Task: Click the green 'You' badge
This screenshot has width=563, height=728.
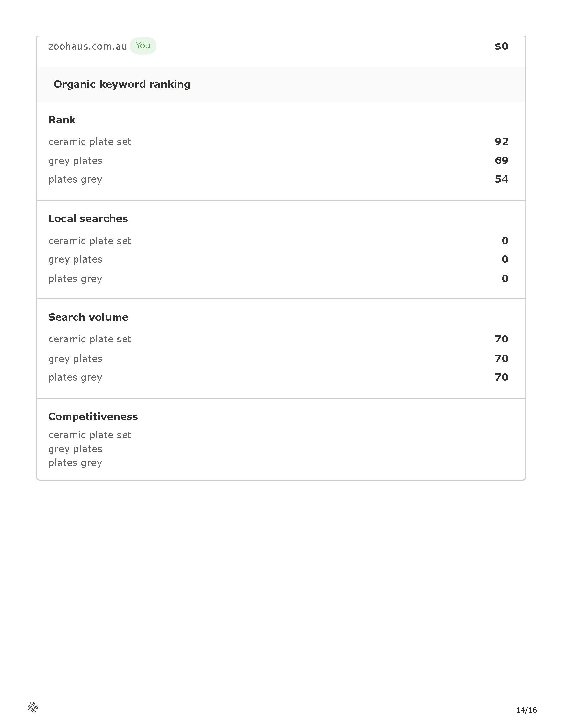Action: 143,46
